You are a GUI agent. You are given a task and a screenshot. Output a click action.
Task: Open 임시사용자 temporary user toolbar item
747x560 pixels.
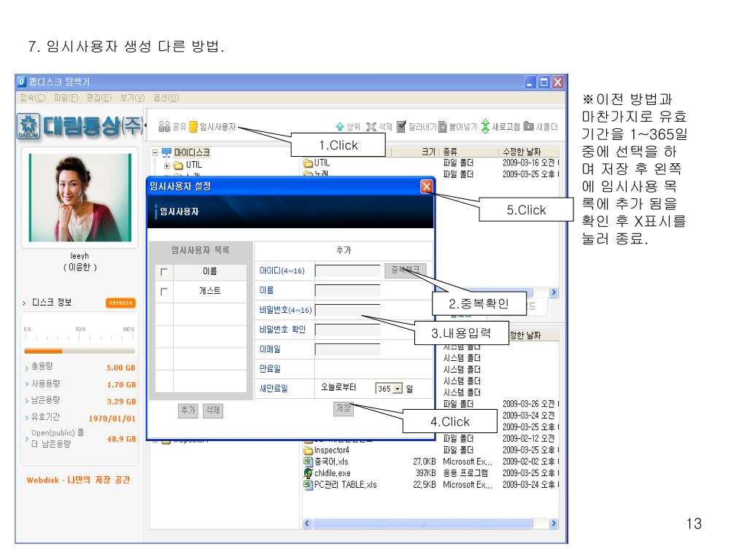pos(212,127)
